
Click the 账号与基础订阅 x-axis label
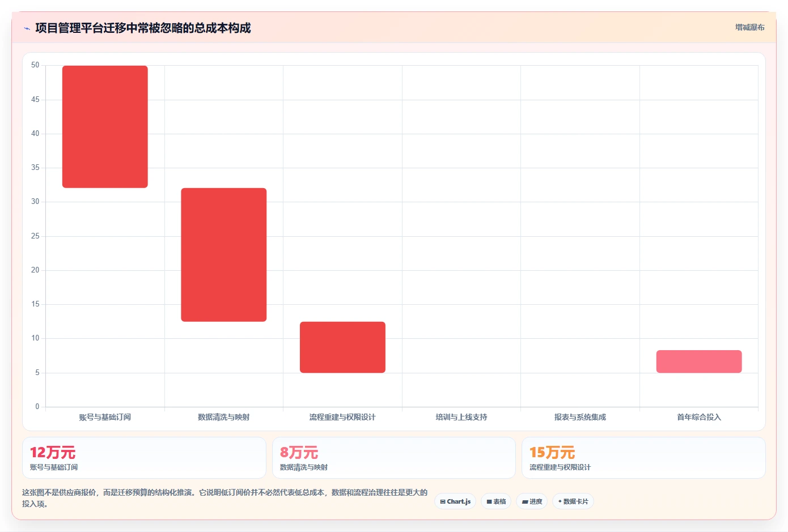tap(105, 417)
